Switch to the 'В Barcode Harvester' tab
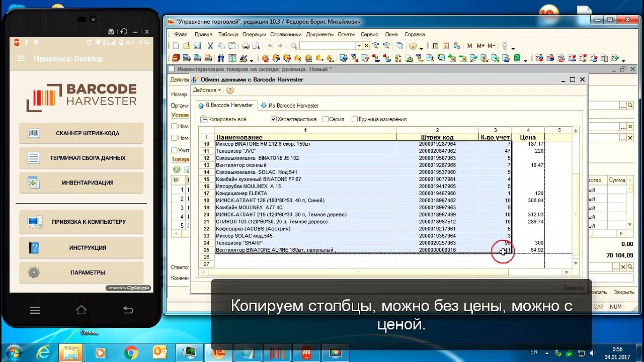Image resolution: width=644 pixels, height=362 pixels. click(x=225, y=106)
